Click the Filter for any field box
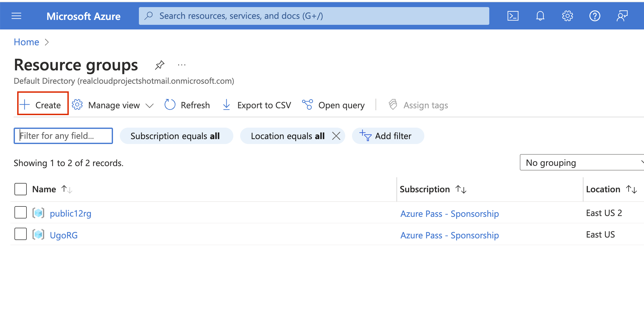644x312 pixels. [x=63, y=136]
